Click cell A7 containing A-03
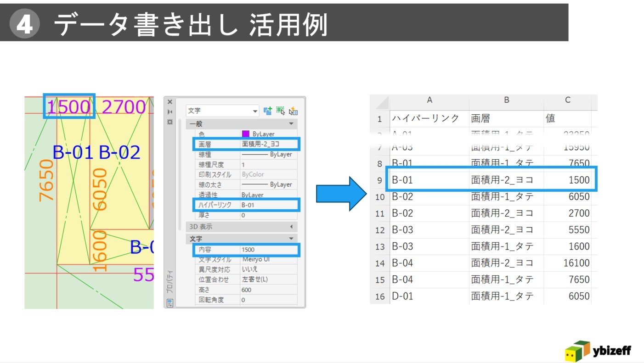 point(429,147)
